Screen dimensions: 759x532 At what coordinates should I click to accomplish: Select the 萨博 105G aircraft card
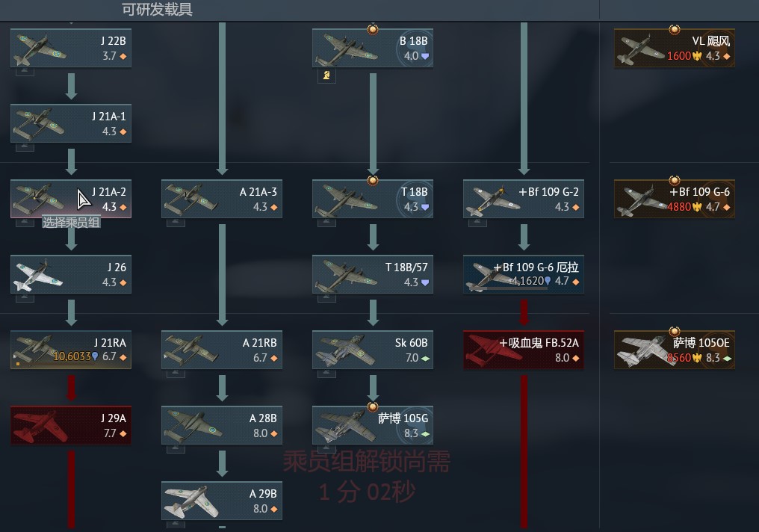pos(373,425)
